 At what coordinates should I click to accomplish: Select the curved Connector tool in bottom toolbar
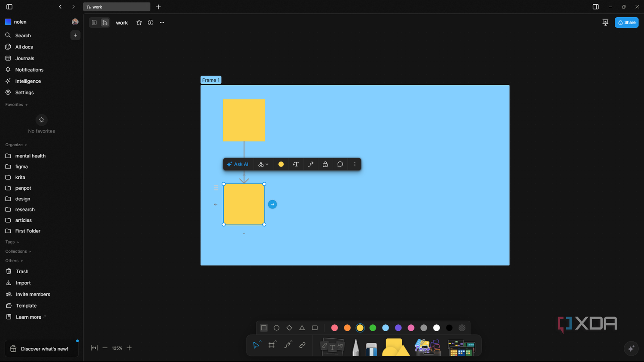[x=288, y=345]
